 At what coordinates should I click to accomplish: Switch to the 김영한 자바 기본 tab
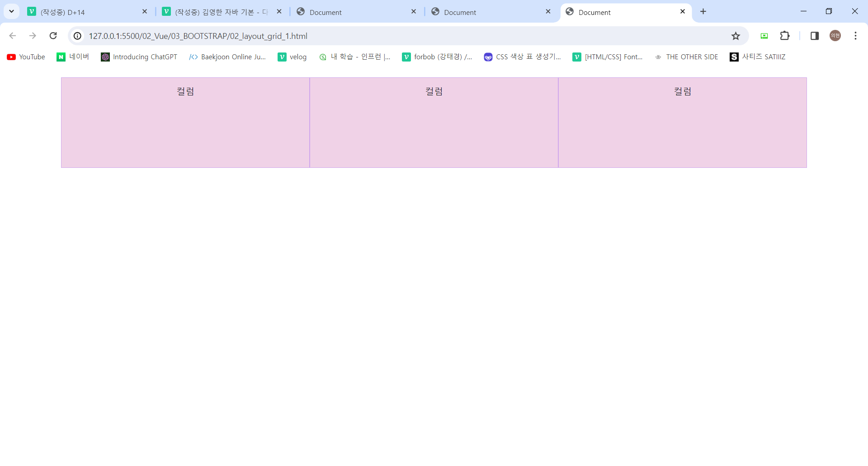(222, 12)
